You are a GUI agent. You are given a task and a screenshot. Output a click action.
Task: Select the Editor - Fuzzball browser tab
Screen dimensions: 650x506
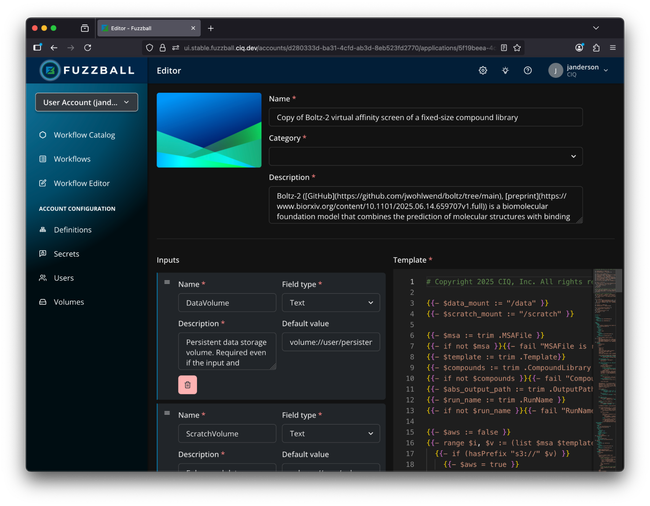point(149,28)
